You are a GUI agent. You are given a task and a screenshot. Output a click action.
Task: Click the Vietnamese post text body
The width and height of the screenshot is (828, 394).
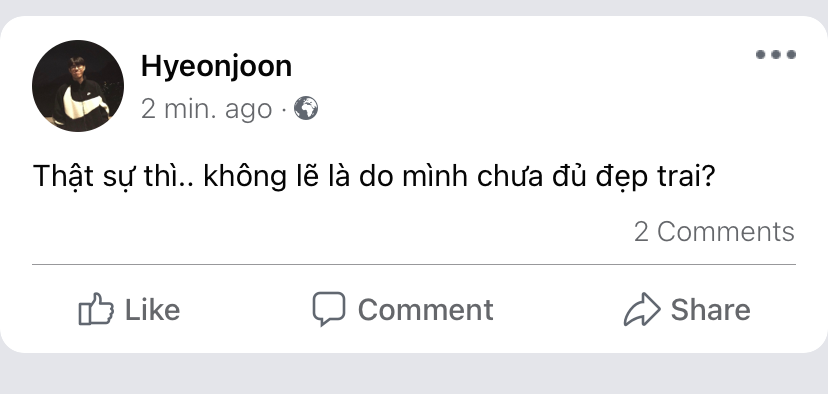coord(374,176)
